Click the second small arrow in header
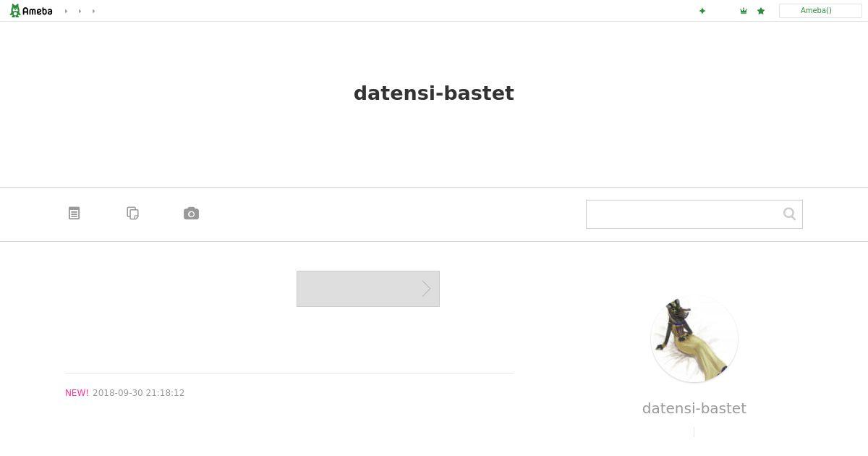The width and height of the screenshot is (868, 456). coord(80,11)
